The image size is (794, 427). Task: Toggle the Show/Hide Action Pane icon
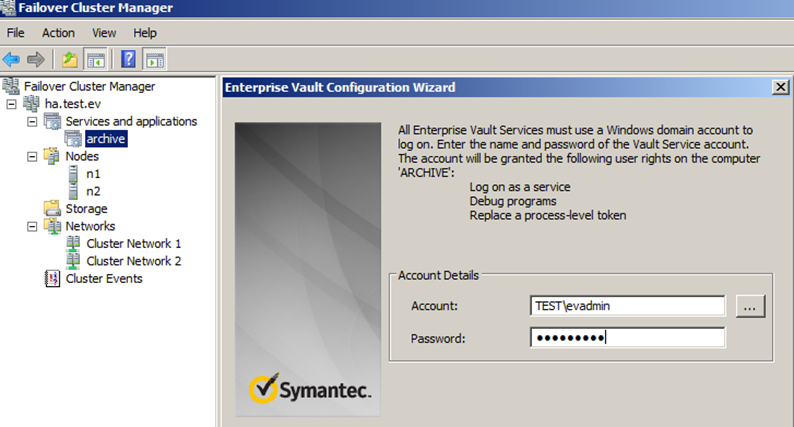click(155, 59)
